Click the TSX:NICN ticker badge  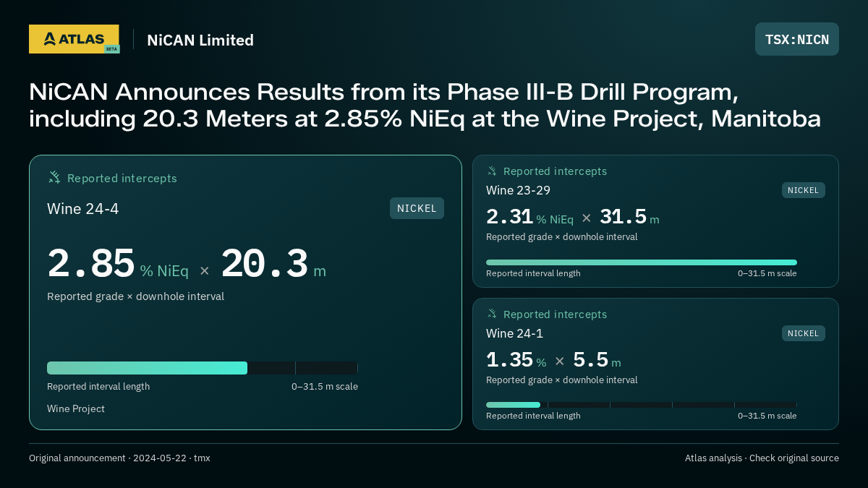tap(797, 39)
